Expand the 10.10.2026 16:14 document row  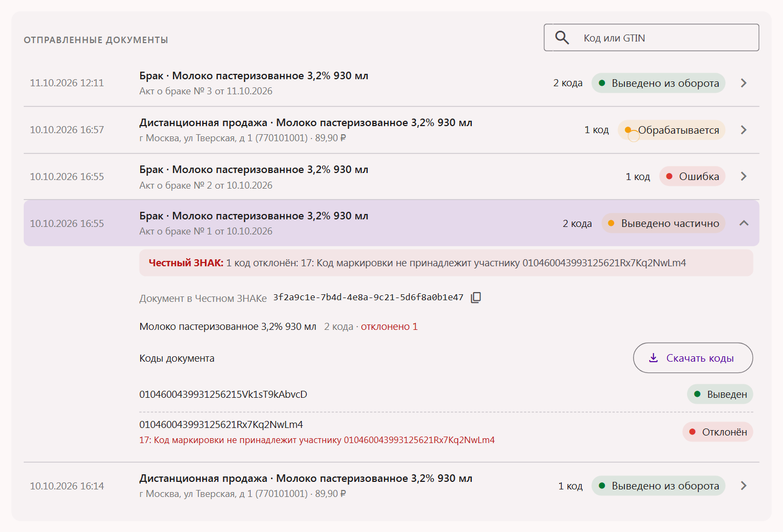point(744,486)
